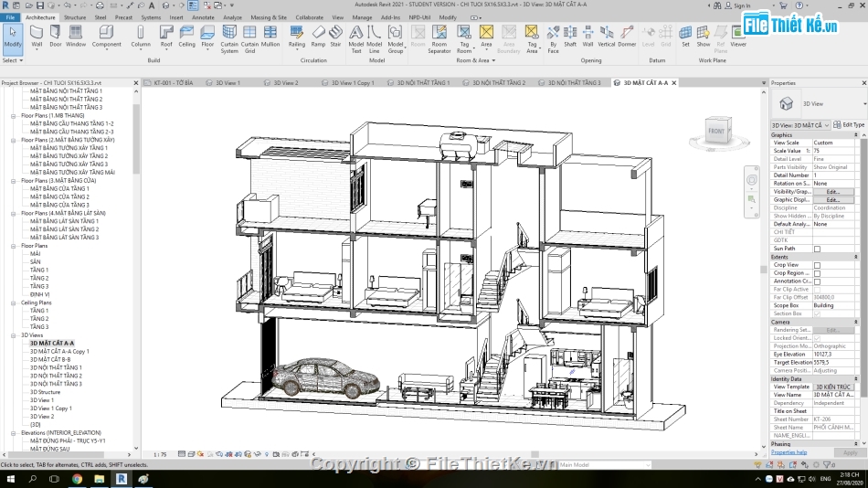
Task: Click the Edit Type button
Action: (x=849, y=125)
